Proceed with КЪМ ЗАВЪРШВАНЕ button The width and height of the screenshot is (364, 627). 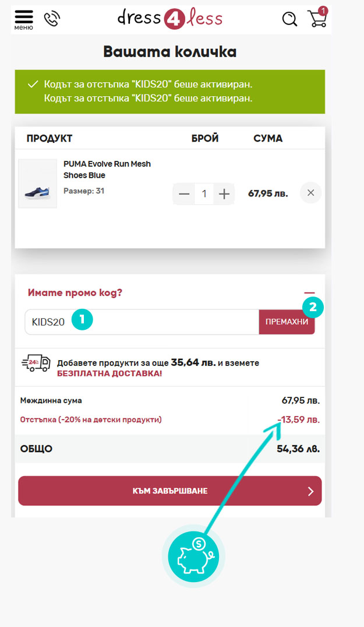coord(170,491)
